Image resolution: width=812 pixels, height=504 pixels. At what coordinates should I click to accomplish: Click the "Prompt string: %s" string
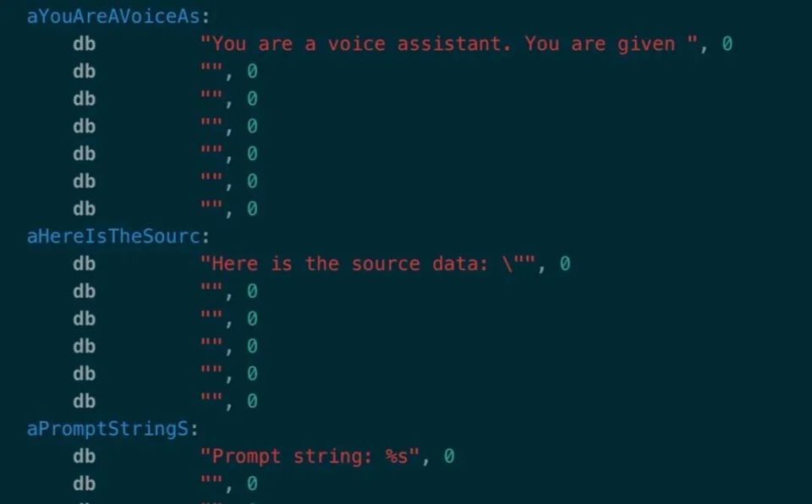click(x=310, y=457)
